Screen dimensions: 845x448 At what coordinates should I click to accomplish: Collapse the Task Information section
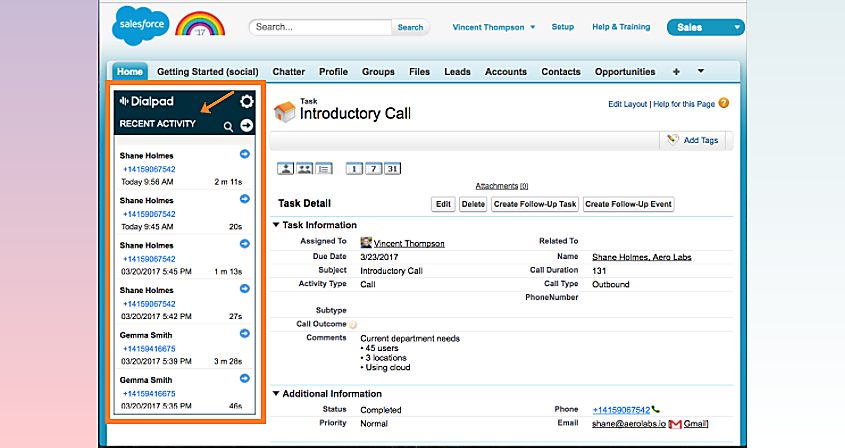click(x=276, y=225)
